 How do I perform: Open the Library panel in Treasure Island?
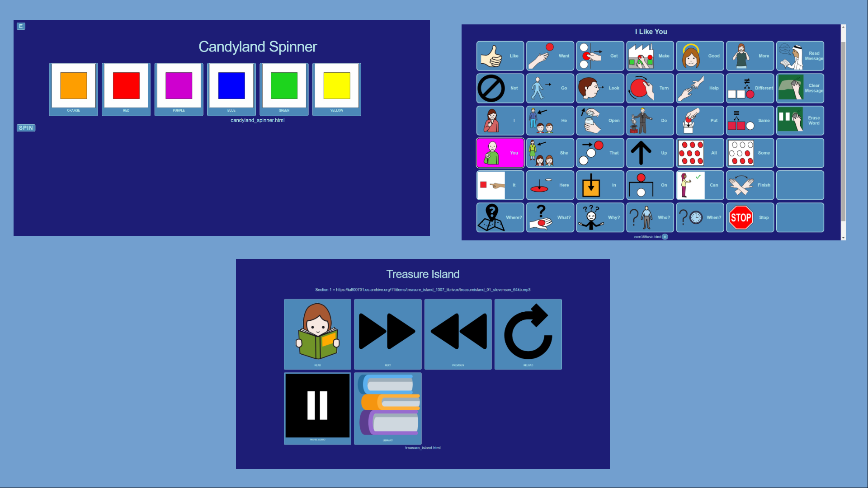[387, 408]
